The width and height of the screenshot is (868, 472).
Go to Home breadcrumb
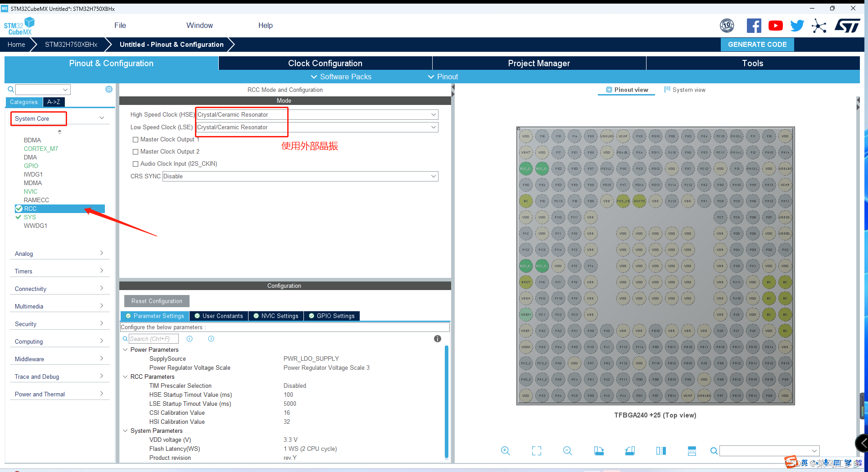click(16, 45)
